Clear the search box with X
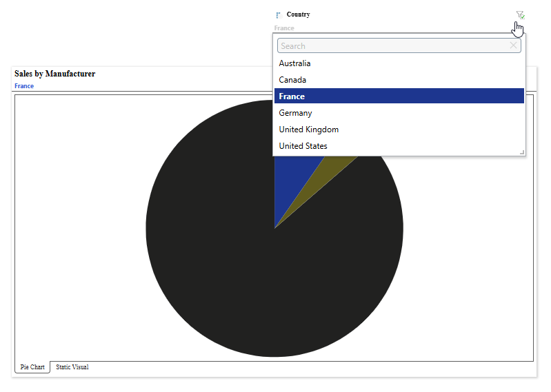 513,45
